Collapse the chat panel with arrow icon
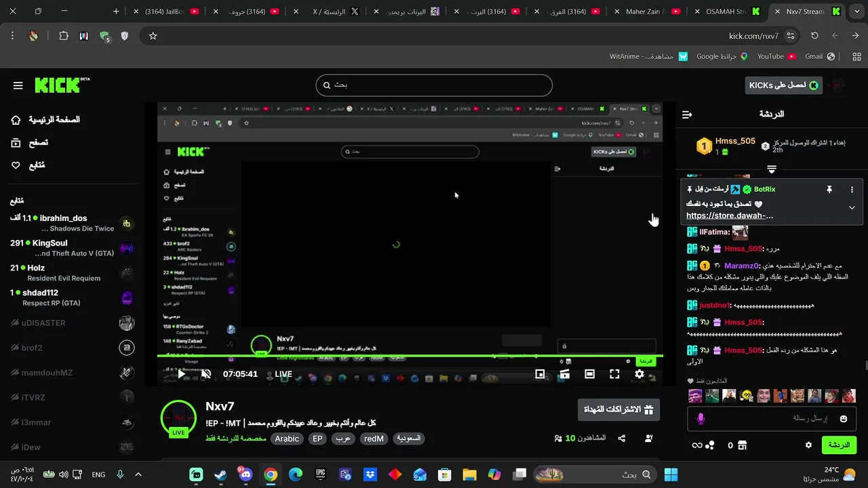Screen dimensions: 868x488 pos(687,115)
